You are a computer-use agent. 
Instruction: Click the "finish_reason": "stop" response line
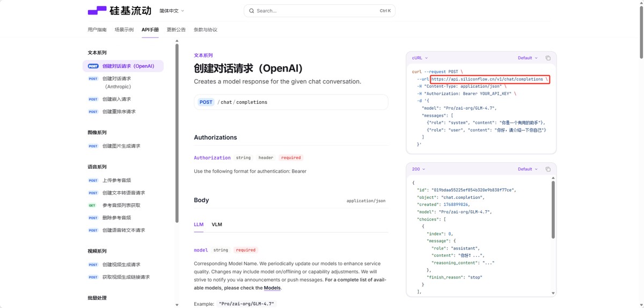pyautogui.click(x=454, y=277)
